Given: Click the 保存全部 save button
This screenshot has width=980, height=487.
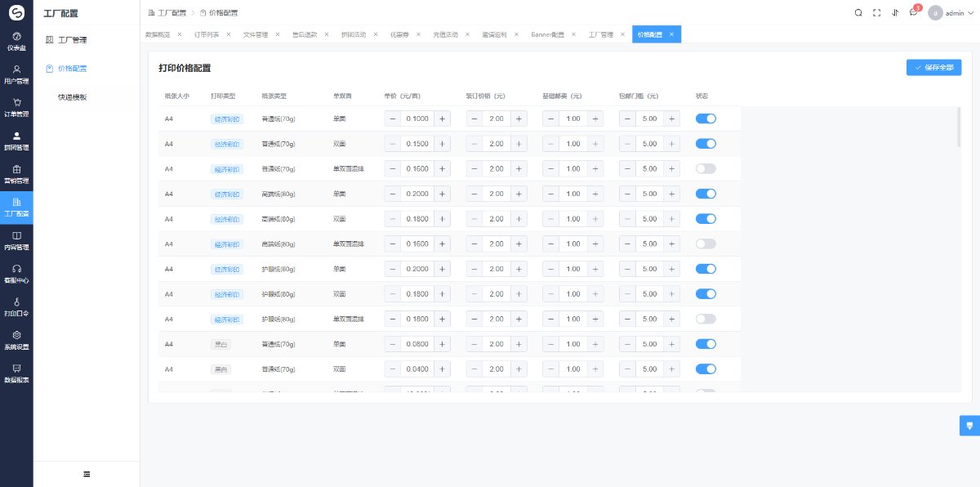Looking at the screenshot, I should point(933,68).
